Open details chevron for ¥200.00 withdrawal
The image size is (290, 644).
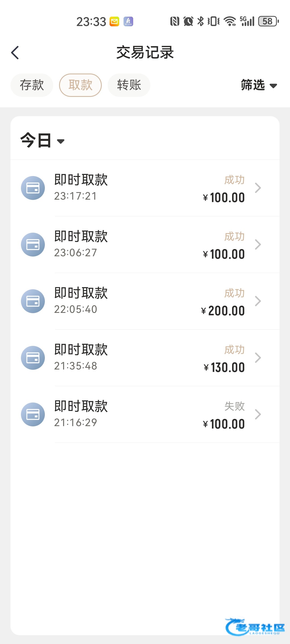tap(258, 301)
